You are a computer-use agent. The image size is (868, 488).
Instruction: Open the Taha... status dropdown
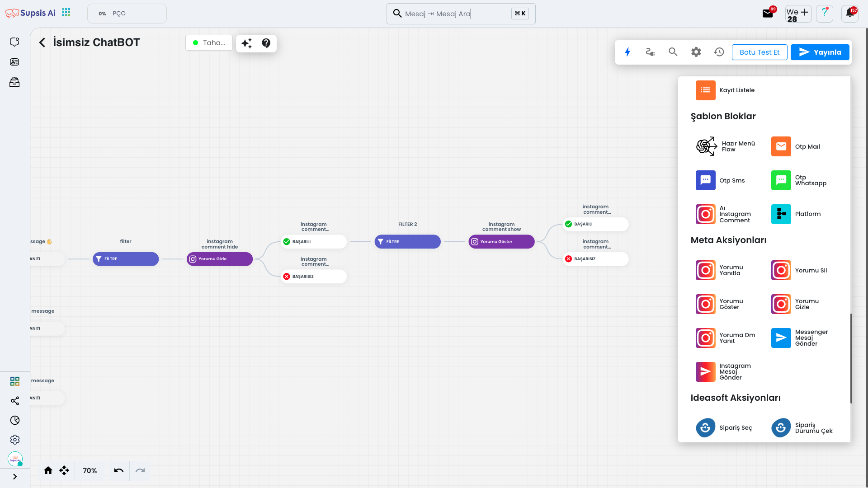(x=209, y=43)
